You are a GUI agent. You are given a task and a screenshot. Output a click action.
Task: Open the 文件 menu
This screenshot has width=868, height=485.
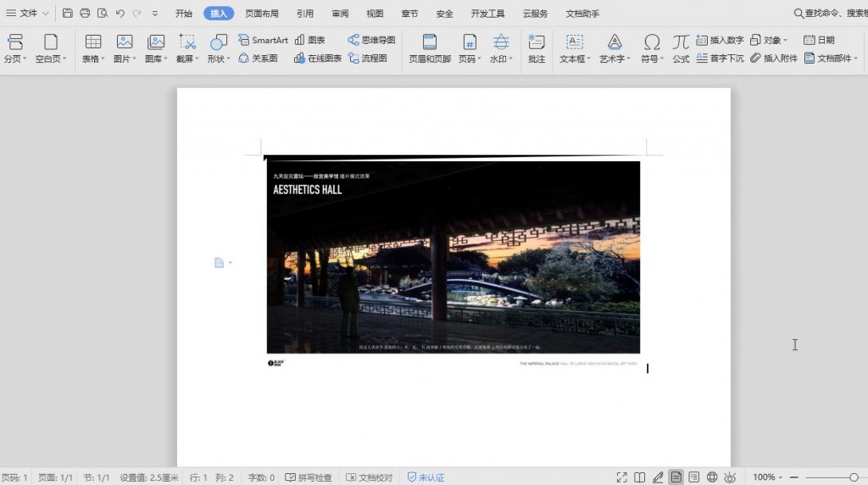point(28,13)
